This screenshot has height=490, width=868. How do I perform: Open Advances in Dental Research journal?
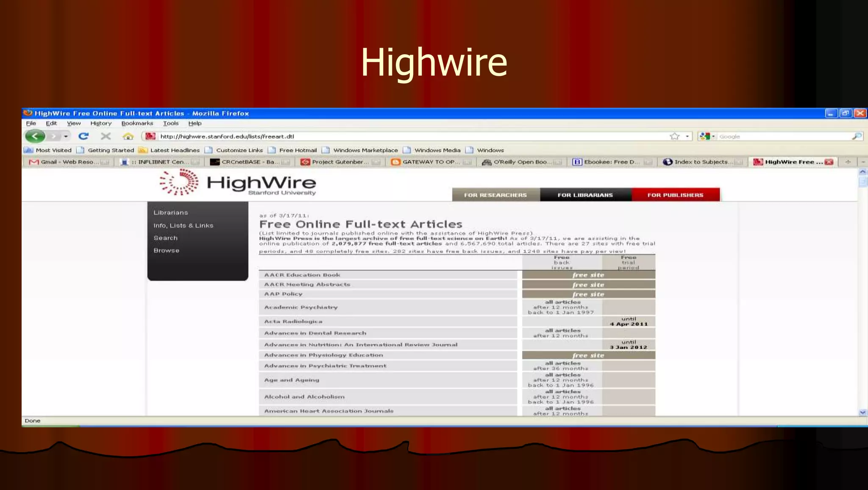315,333
